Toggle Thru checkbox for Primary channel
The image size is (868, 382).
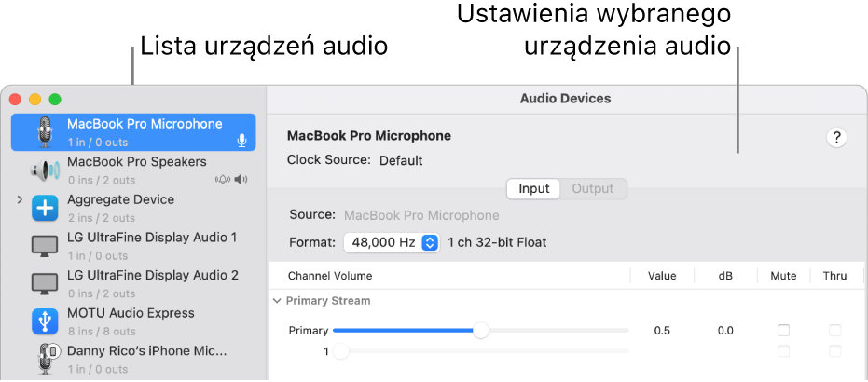click(x=834, y=331)
